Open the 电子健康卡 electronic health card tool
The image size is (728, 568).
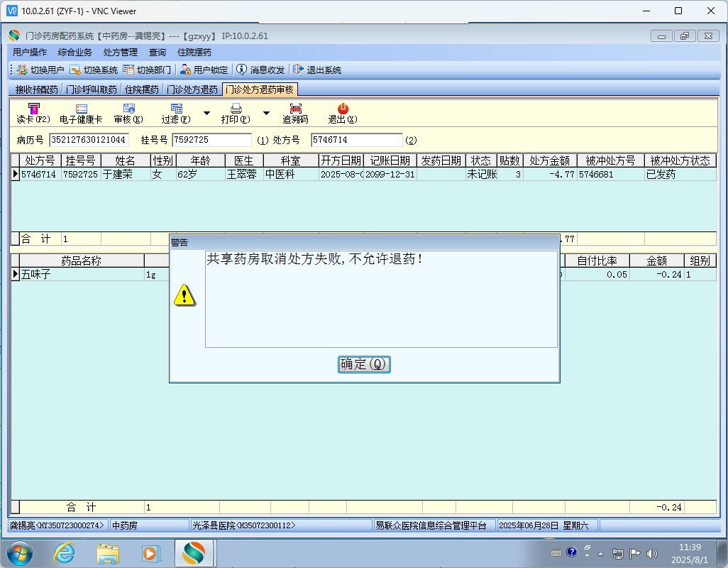[x=81, y=114]
